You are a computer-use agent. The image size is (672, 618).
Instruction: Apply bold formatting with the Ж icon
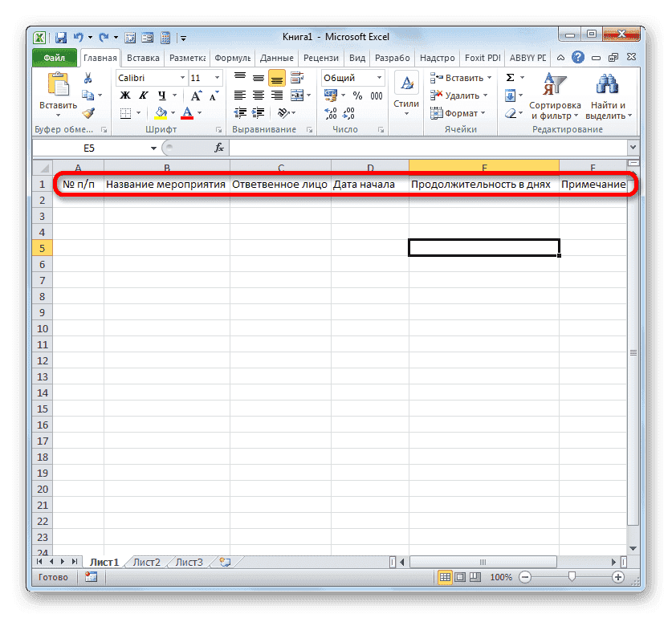coord(126,95)
